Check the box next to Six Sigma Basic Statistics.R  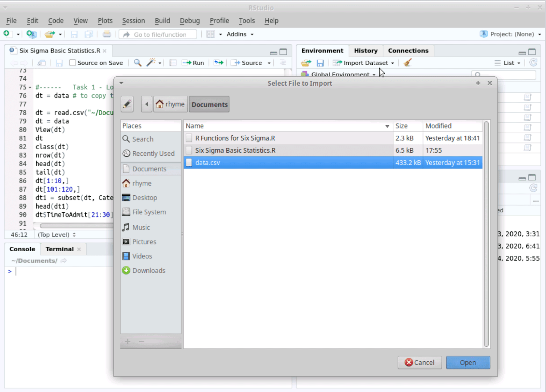point(189,150)
